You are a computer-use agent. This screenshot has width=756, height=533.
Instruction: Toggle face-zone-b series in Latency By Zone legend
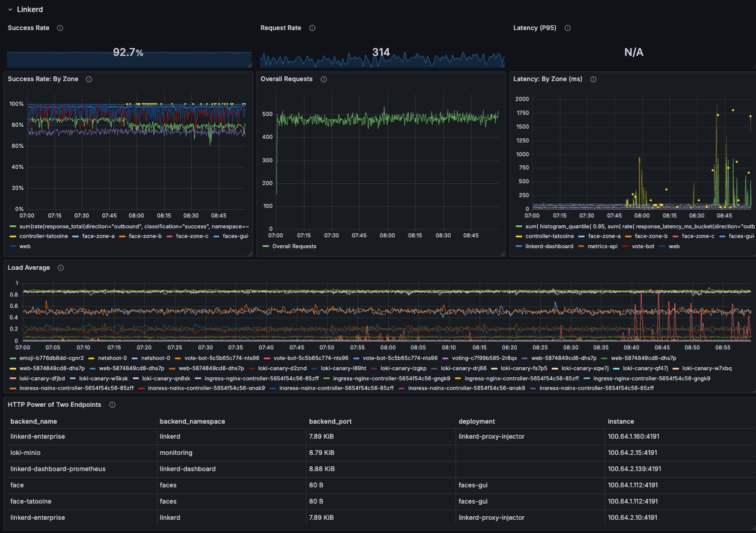coord(651,237)
